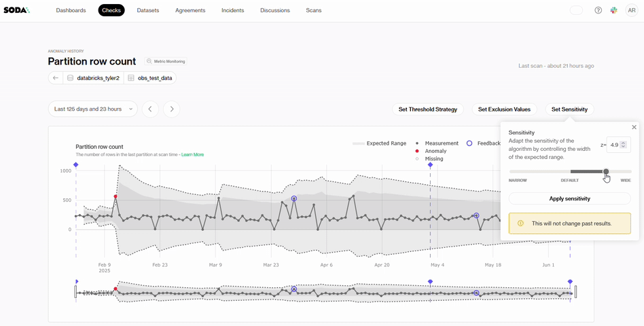This screenshot has width=644, height=326.
Task: Click the Soda logo in the header
Action: click(17, 10)
